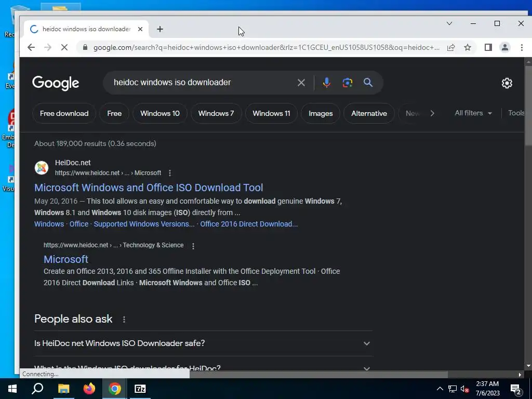Screen dimensions: 532x399
Task: Open Chrome side panel icon
Action: point(488,47)
